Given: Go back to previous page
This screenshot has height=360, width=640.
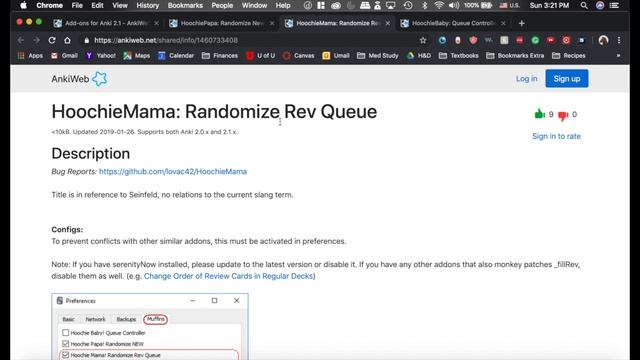Looking at the screenshot, I should [20, 40].
